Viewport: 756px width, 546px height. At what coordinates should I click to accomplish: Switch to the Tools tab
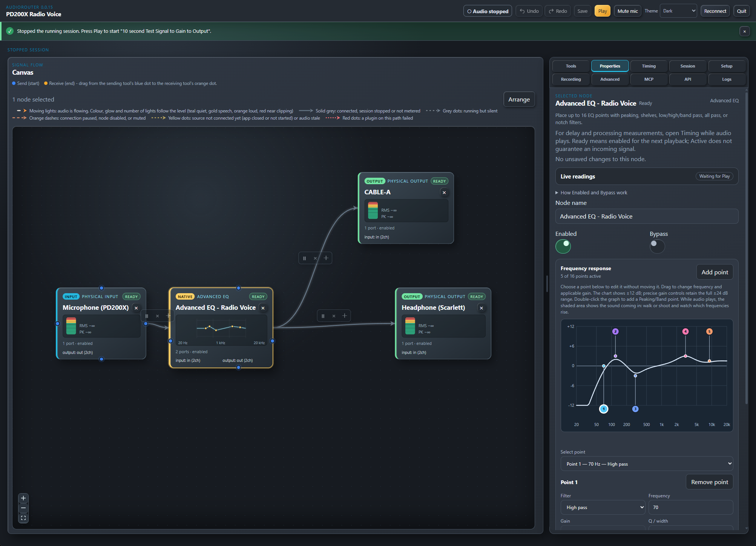pos(571,66)
